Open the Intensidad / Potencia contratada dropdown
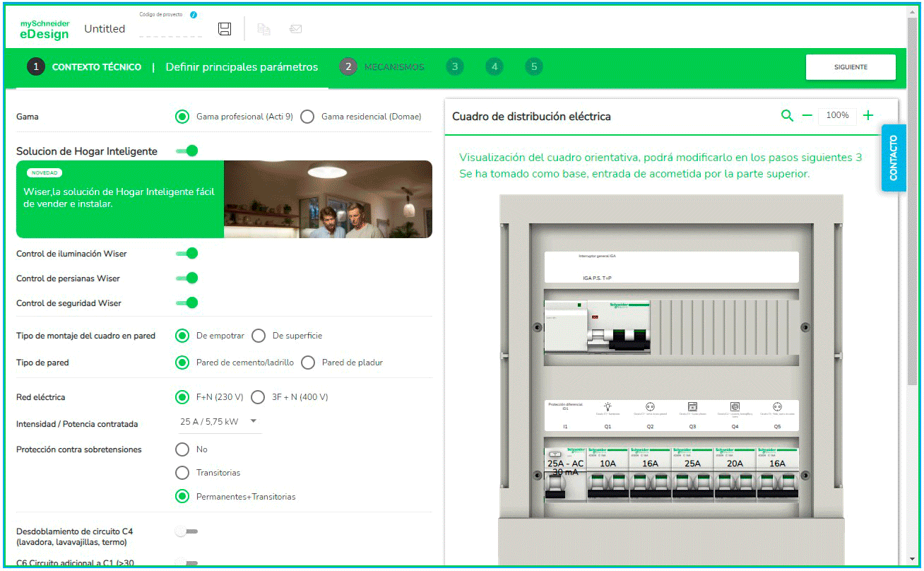The width and height of the screenshot is (924, 571). click(218, 422)
